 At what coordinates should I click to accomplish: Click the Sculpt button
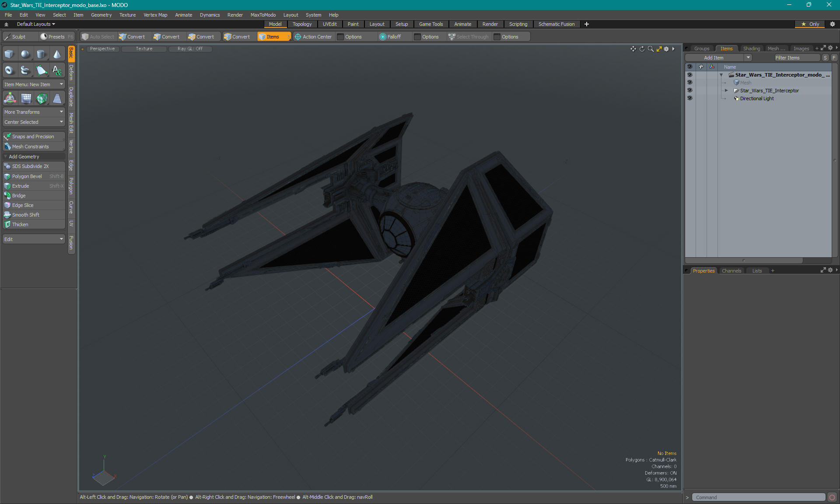tap(19, 37)
